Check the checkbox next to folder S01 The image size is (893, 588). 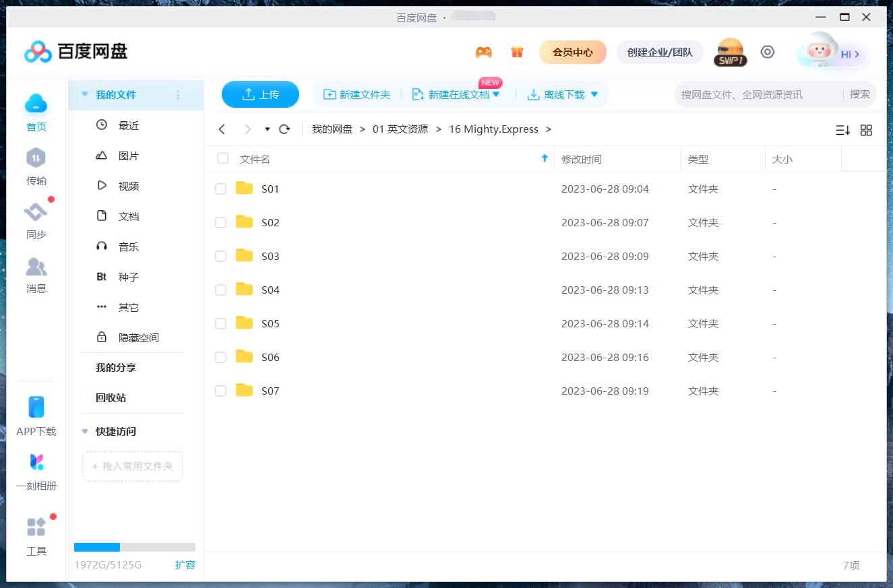click(220, 189)
